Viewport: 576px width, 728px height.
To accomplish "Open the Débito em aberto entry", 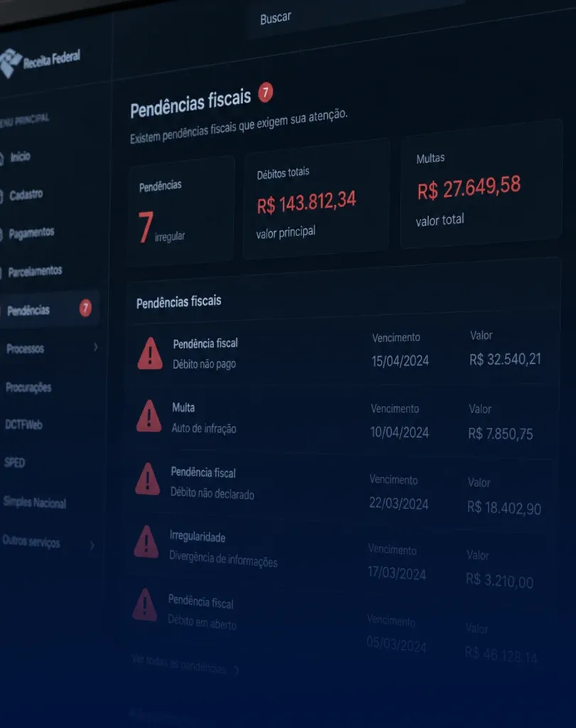I will coord(337,624).
